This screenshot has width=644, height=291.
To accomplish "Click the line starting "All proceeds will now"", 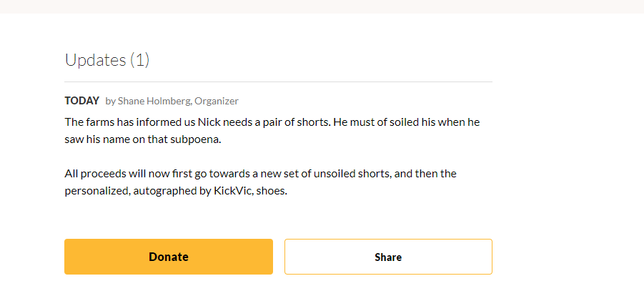I will (x=261, y=174).
